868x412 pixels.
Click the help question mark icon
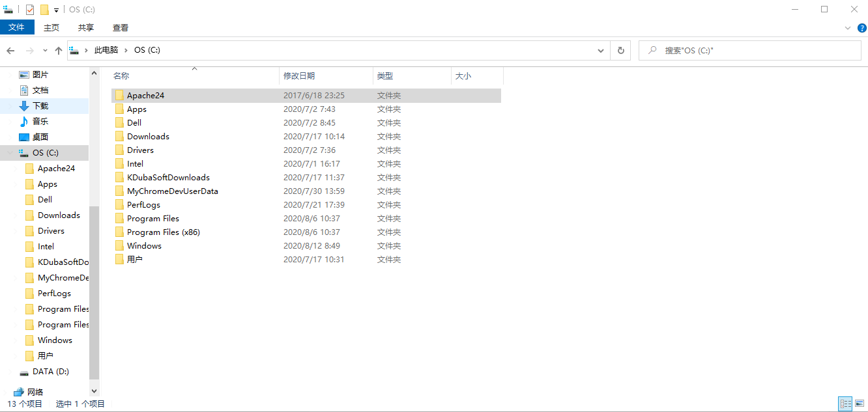point(861,28)
